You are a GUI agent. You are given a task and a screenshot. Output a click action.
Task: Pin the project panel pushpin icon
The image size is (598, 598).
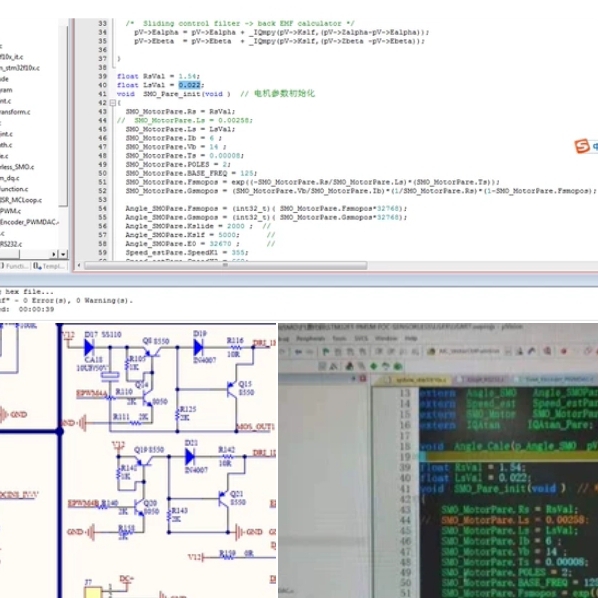point(353,379)
